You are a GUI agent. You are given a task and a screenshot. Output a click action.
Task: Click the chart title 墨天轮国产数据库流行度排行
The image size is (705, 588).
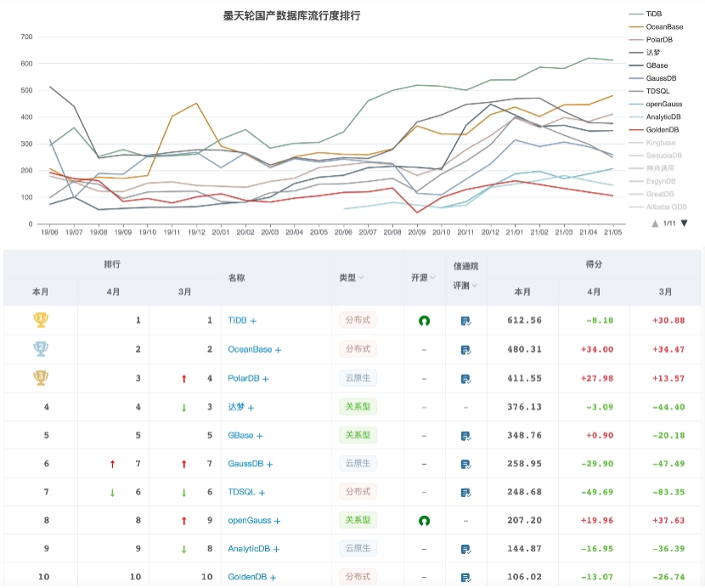(292, 16)
